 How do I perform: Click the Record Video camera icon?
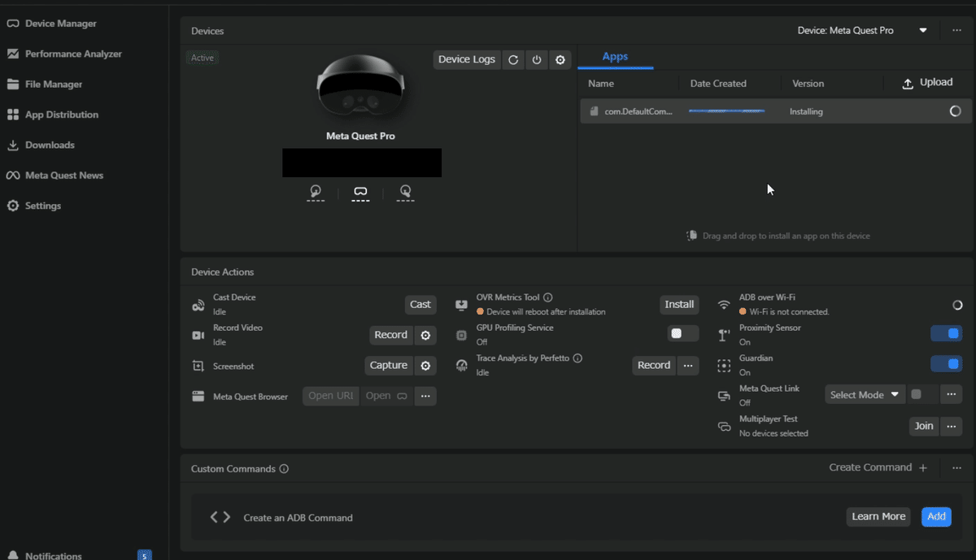click(x=198, y=336)
